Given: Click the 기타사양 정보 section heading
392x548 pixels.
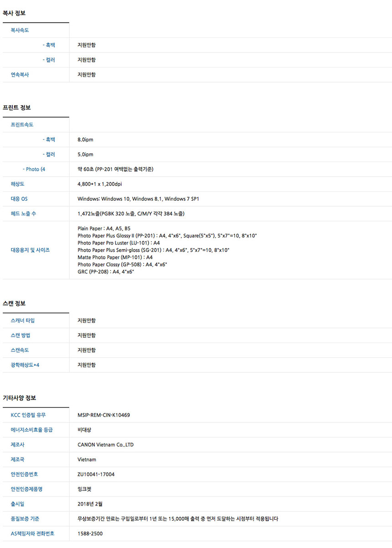Looking at the screenshot, I should 19,398.
